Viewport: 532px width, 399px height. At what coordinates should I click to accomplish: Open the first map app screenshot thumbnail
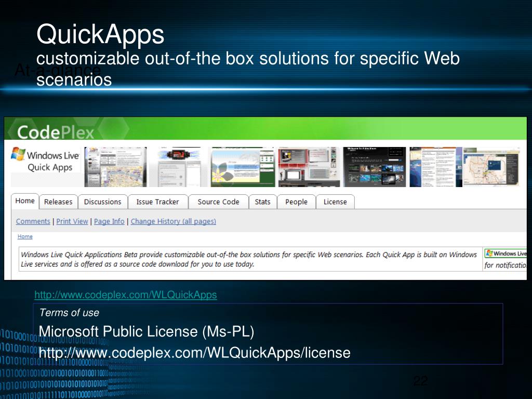(x=116, y=167)
